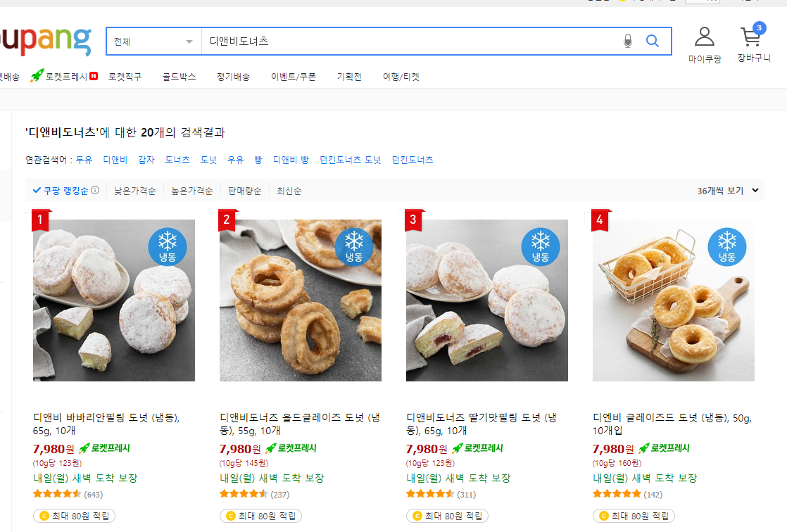The height and width of the screenshot is (532, 787).
Task: Sort by 판매량순
Action: pos(245,191)
